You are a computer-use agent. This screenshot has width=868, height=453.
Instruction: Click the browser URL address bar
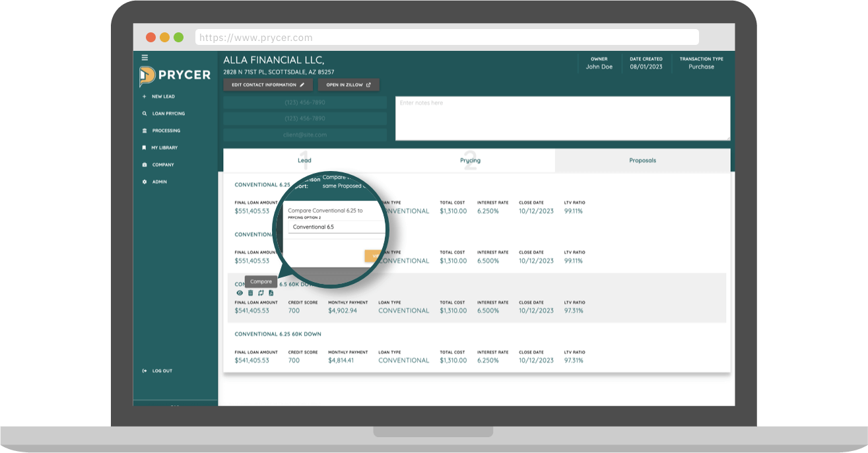point(447,38)
